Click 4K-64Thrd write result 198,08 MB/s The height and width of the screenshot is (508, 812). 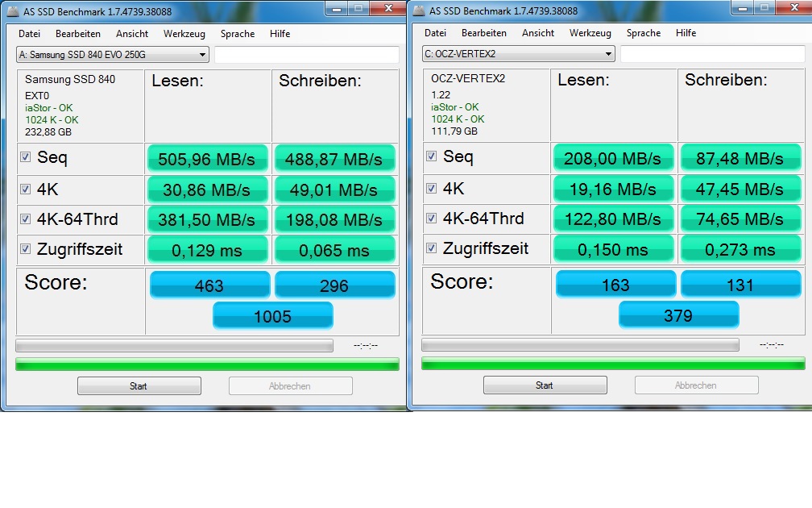click(x=334, y=220)
